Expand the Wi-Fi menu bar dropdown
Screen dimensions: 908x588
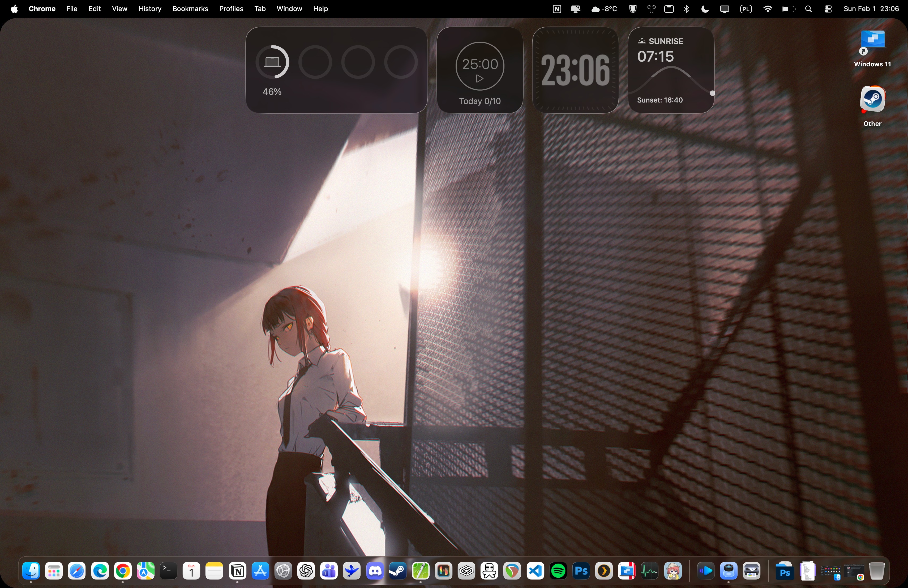coord(768,9)
